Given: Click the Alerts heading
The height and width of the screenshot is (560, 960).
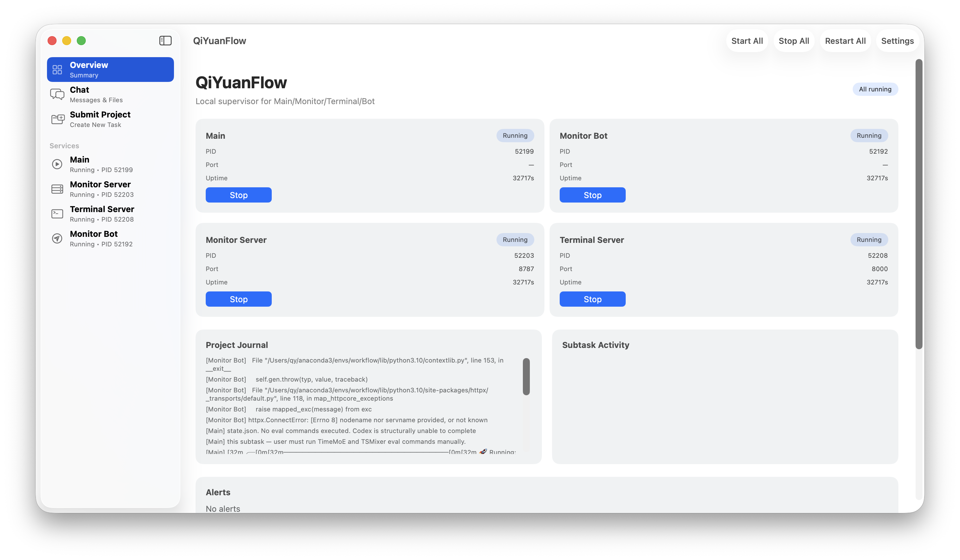Looking at the screenshot, I should (x=218, y=492).
